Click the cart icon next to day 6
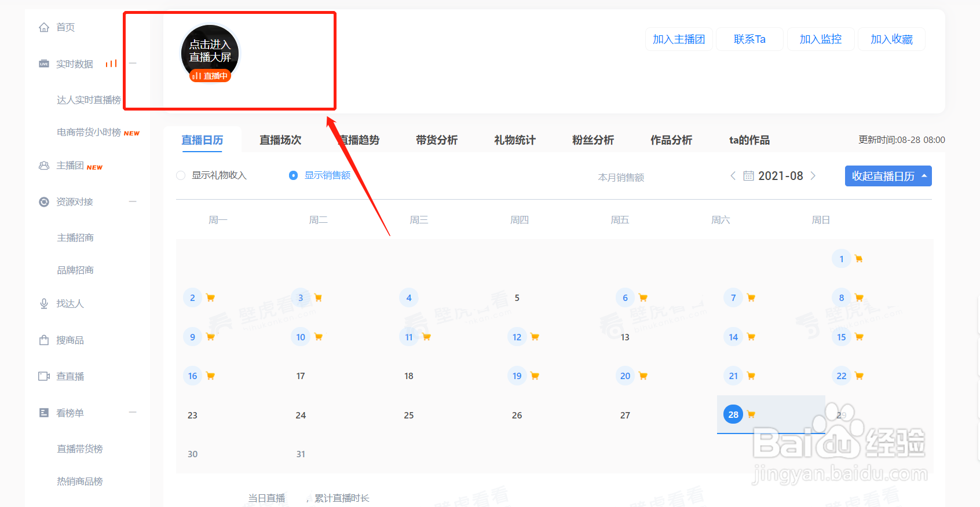 [643, 297]
